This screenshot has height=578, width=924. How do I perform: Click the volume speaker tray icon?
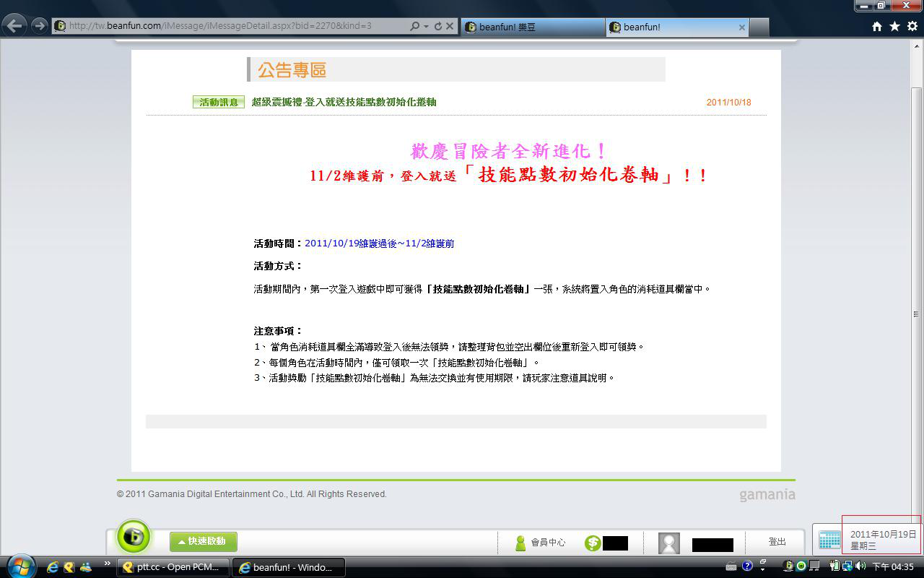(860, 566)
